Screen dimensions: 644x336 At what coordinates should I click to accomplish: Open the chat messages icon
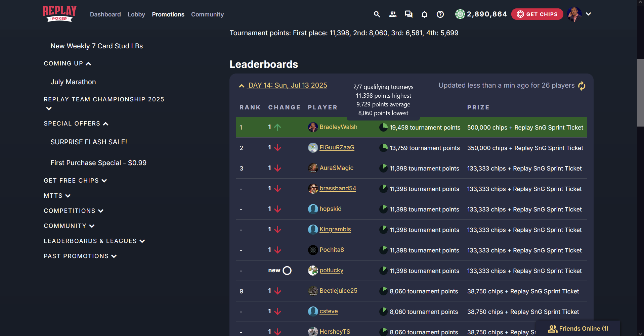click(409, 14)
